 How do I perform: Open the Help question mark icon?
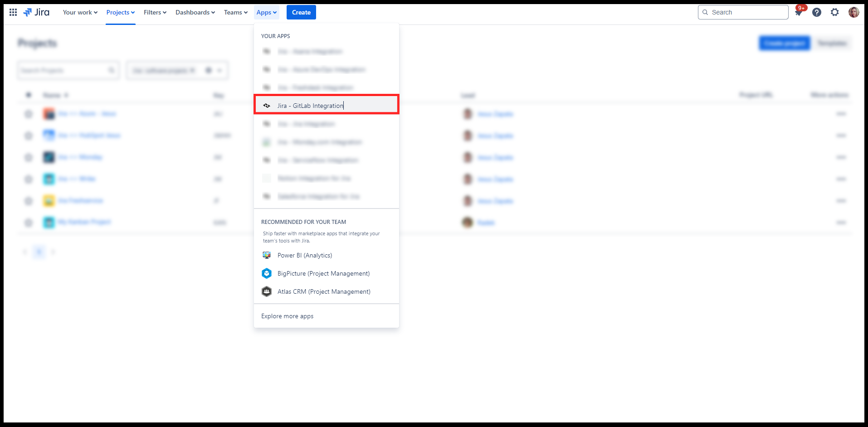(817, 12)
